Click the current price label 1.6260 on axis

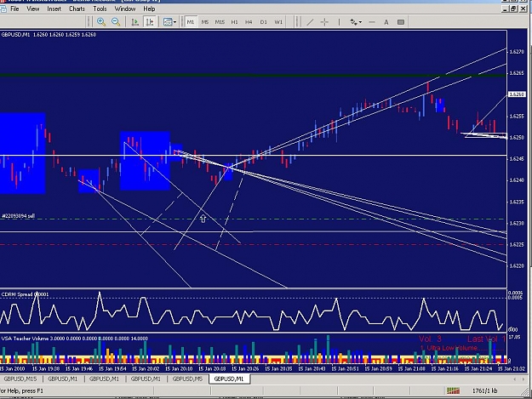pos(517,94)
